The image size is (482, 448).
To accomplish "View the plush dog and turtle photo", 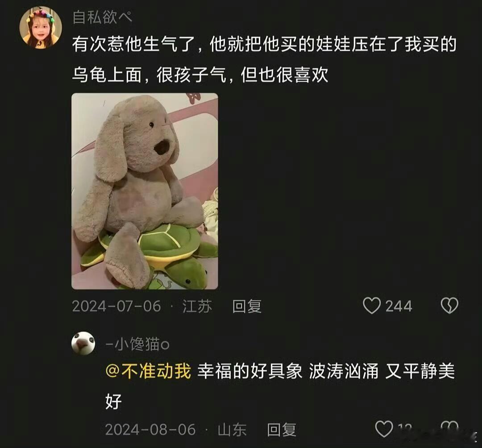I will coord(145,191).
